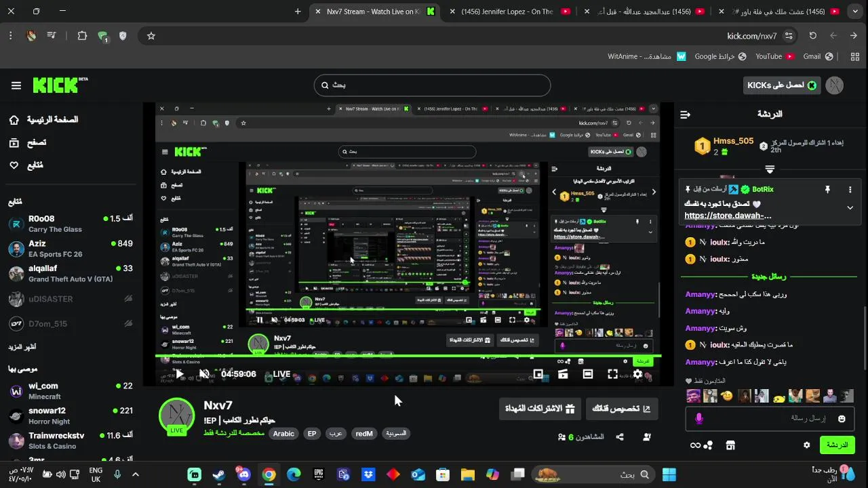Open offline channel D7om_515
The image size is (868, 488).
tap(71, 324)
